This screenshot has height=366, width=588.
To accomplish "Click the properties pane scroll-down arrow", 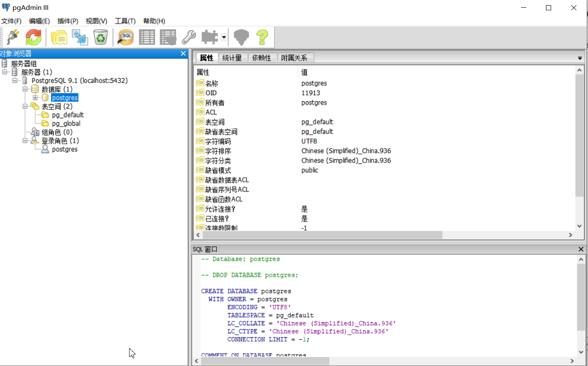I will coord(579,226).
